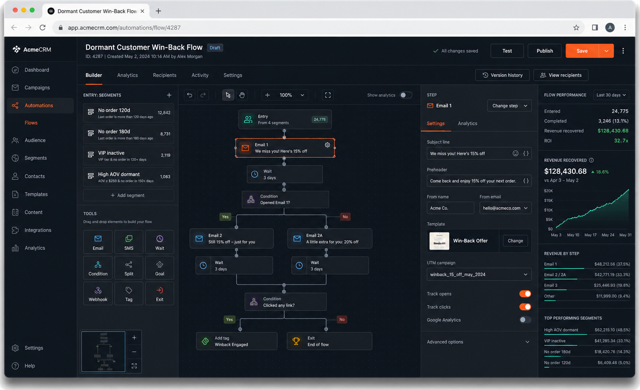Open the From email dropdown

pos(505,208)
